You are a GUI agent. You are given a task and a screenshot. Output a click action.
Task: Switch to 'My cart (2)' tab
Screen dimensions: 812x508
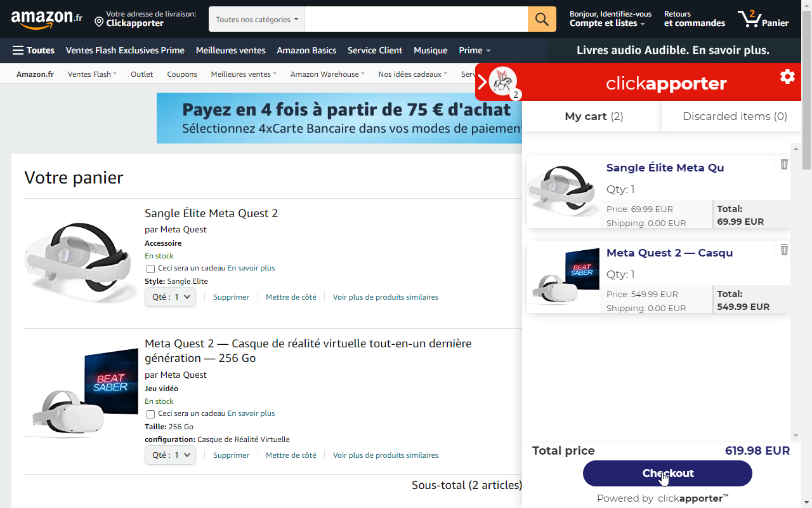coord(594,116)
